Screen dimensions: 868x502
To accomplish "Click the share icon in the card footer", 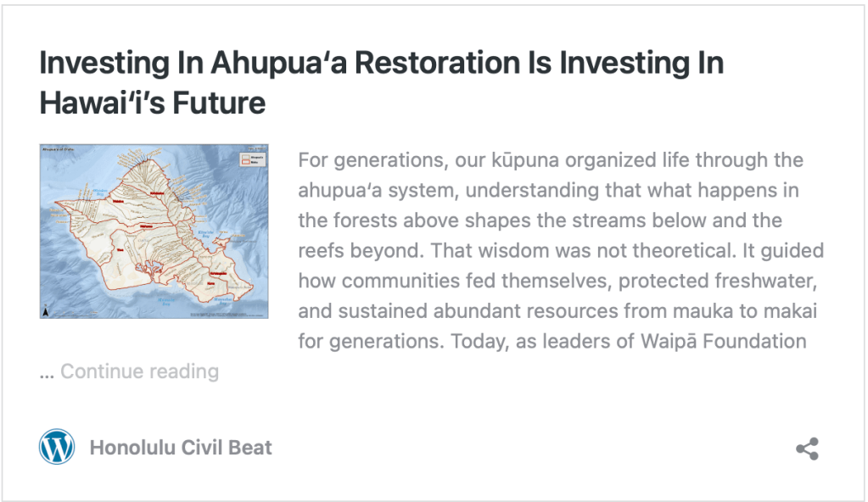I will 807,449.
